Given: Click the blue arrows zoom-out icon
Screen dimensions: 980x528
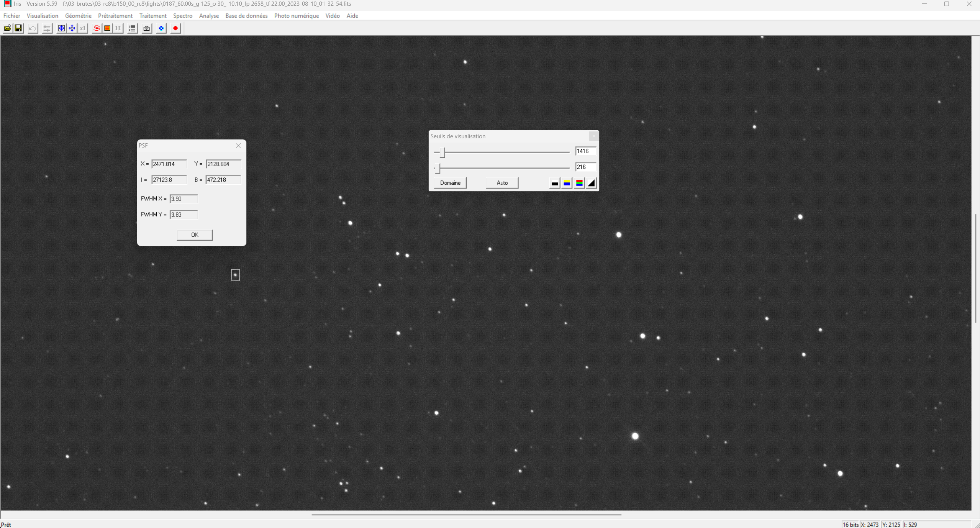Looking at the screenshot, I should pyautogui.click(x=72, y=28).
